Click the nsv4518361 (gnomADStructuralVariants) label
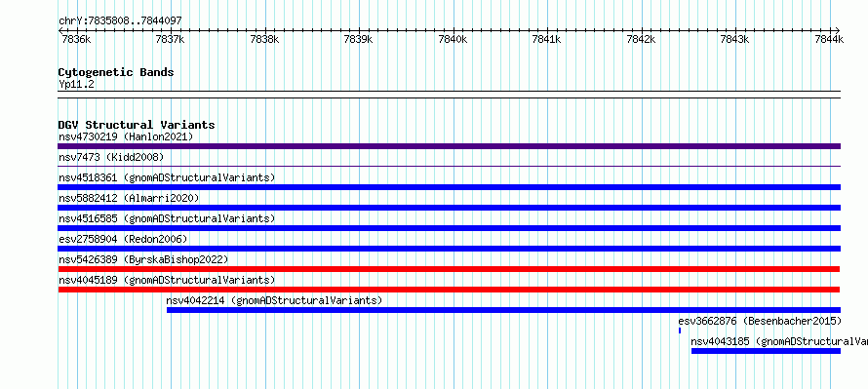This screenshot has width=868, height=389. (x=167, y=177)
